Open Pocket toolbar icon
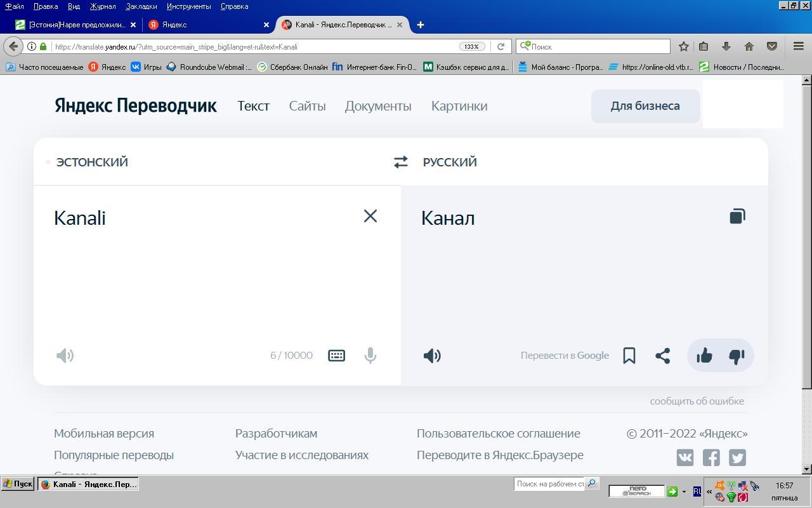 (772, 46)
